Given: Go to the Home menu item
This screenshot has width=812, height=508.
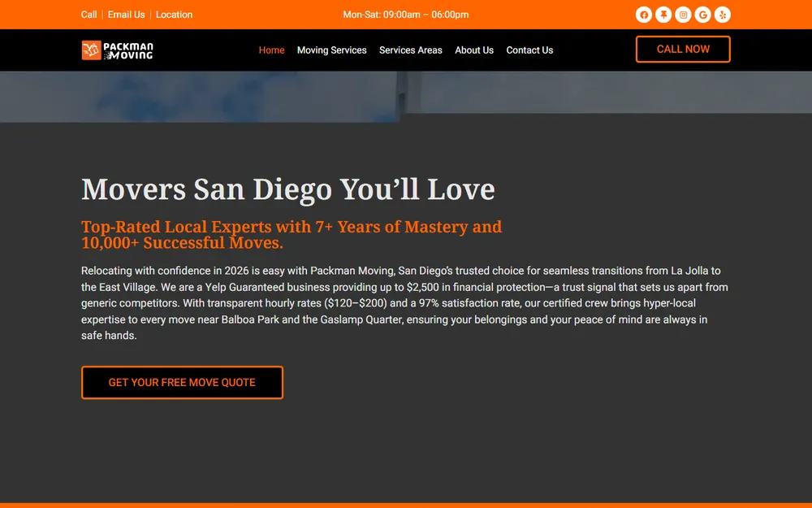Looking at the screenshot, I should click(x=271, y=50).
